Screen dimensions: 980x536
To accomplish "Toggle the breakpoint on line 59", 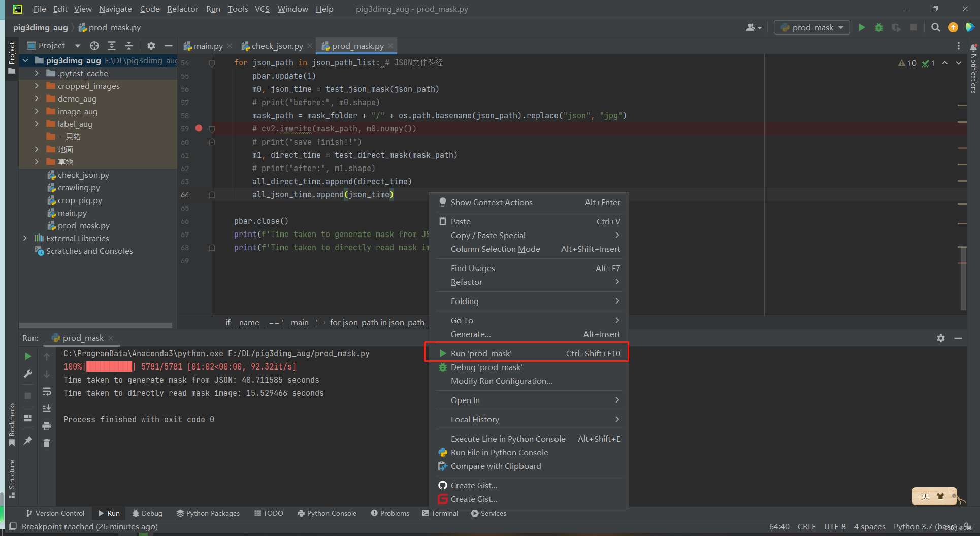I will [x=199, y=128].
